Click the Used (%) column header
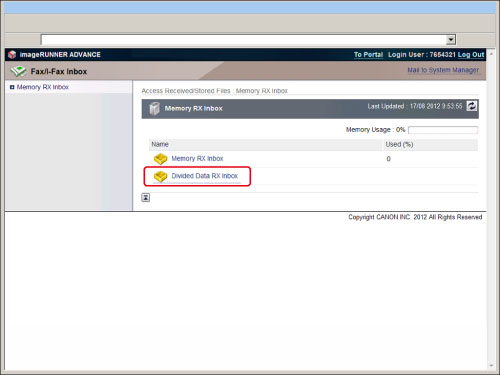The image size is (500, 375). (399, 144)
